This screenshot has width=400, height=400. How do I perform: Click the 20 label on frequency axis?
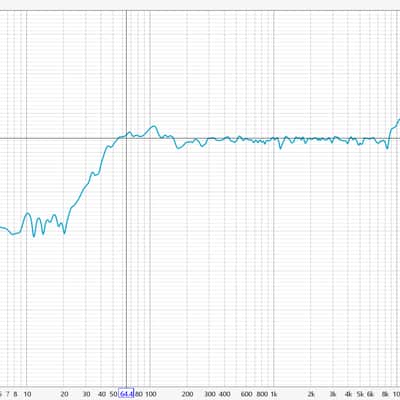coord(64,394)
